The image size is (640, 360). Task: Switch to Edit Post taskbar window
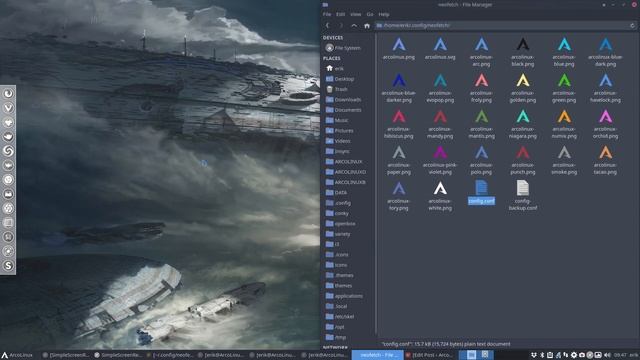point(429,355)
